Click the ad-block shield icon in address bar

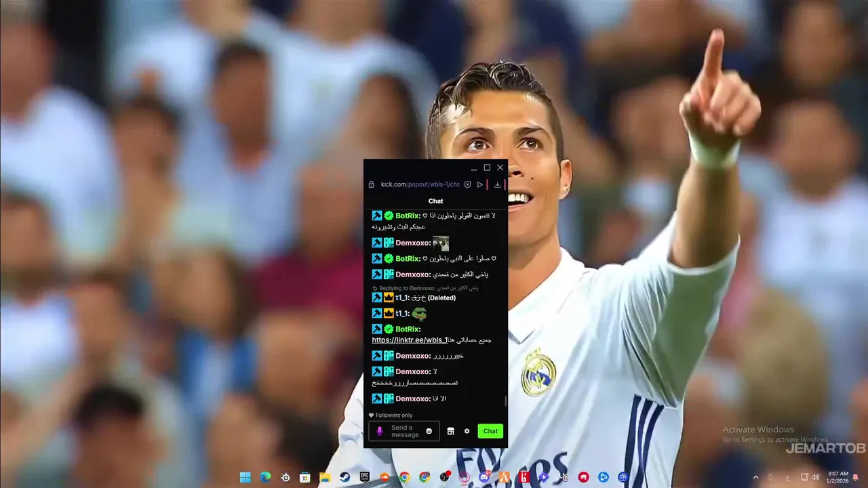[467, 184]
